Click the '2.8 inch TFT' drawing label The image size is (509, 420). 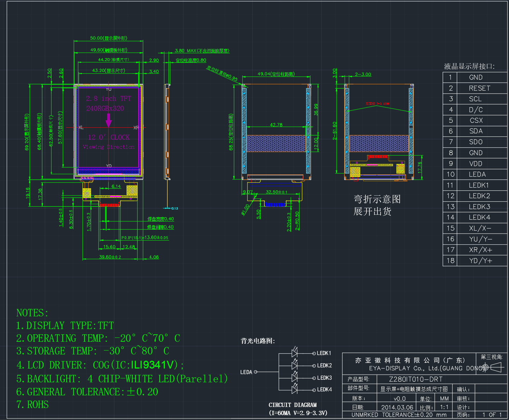[109, 98]
